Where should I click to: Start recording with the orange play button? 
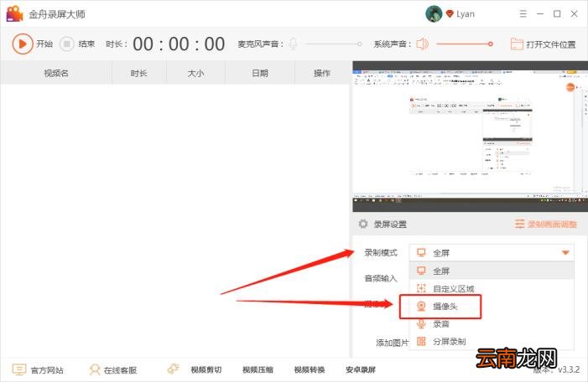[x=23, y=44]
